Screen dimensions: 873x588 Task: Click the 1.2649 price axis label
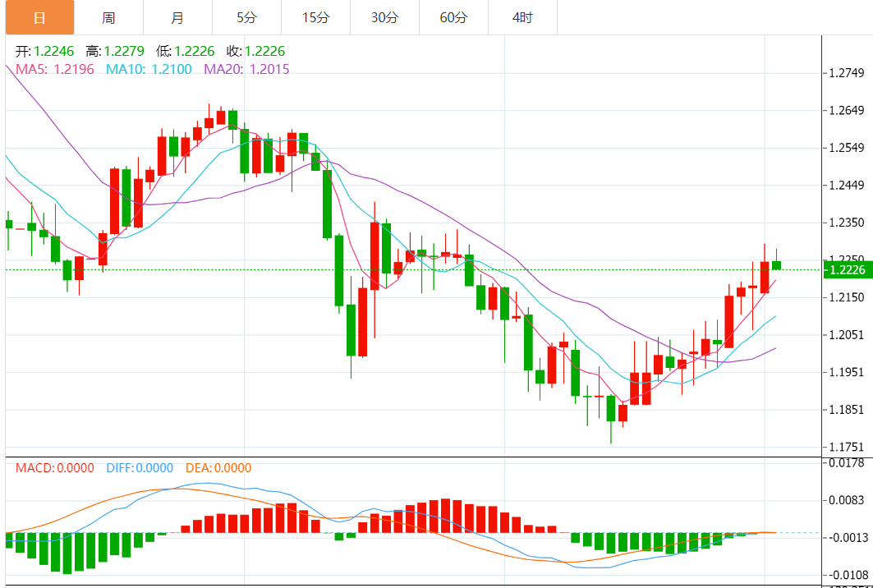[x=846, y=110]
